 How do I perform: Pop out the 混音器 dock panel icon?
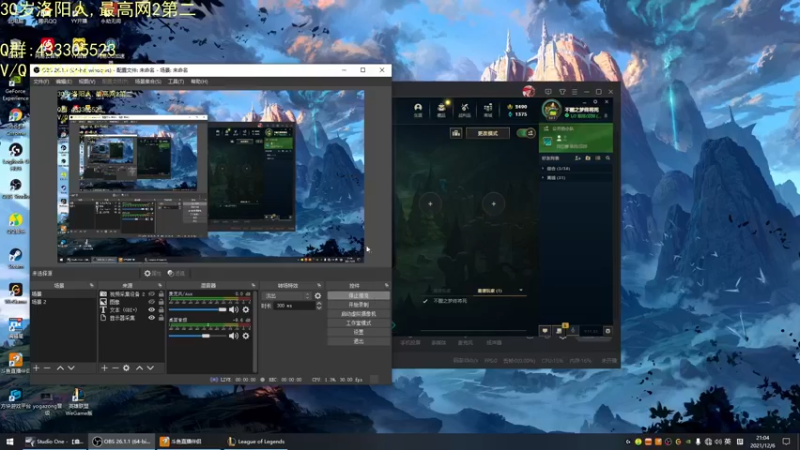[253, 285]
